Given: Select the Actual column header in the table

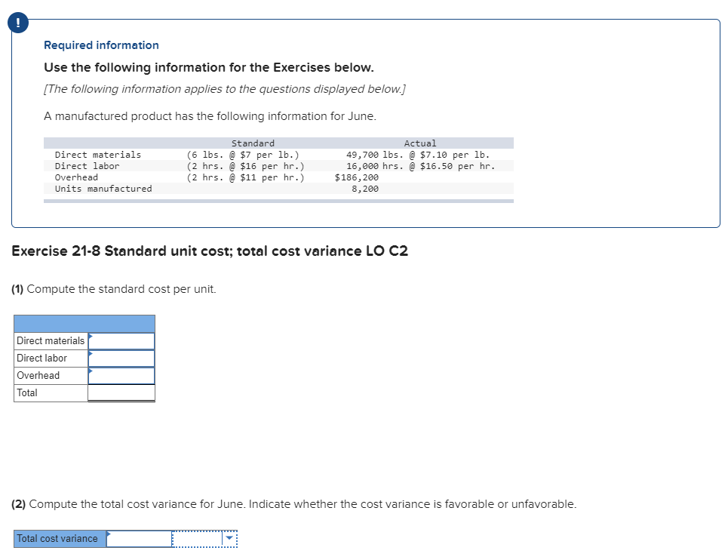Looking at the screenshot, I should tap(420, 143).
